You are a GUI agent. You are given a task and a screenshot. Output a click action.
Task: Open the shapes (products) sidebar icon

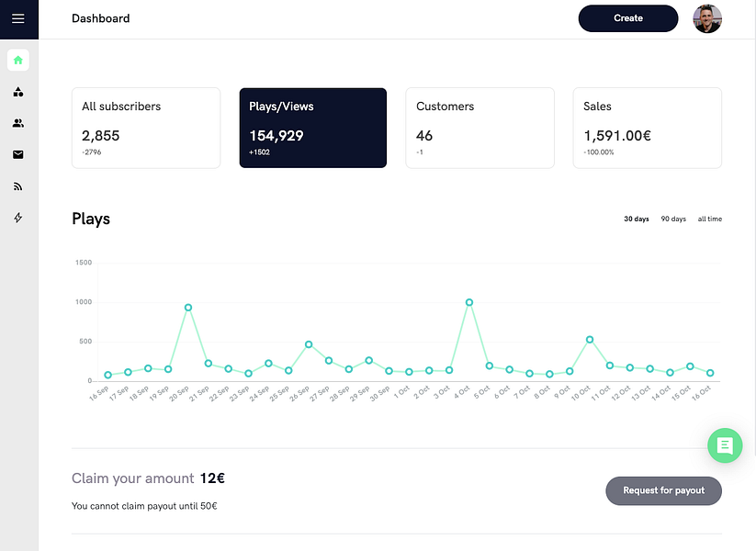point(18,92)
